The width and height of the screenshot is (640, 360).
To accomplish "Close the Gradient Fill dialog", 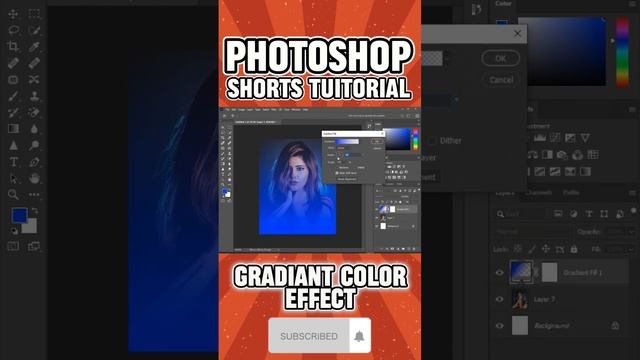I will coord(517,34).
